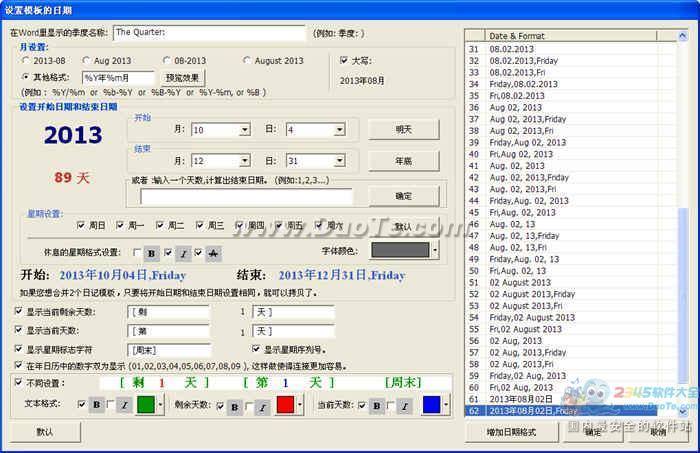Click the 'Date & Format' column header
Screen dimensions: 700x453
click(x=571, y=36)
